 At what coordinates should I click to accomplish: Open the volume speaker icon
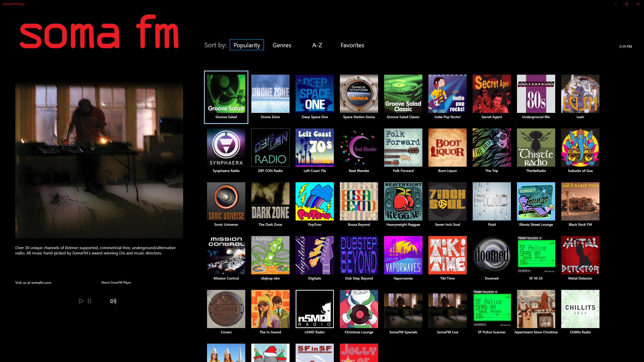click(113, 301)
